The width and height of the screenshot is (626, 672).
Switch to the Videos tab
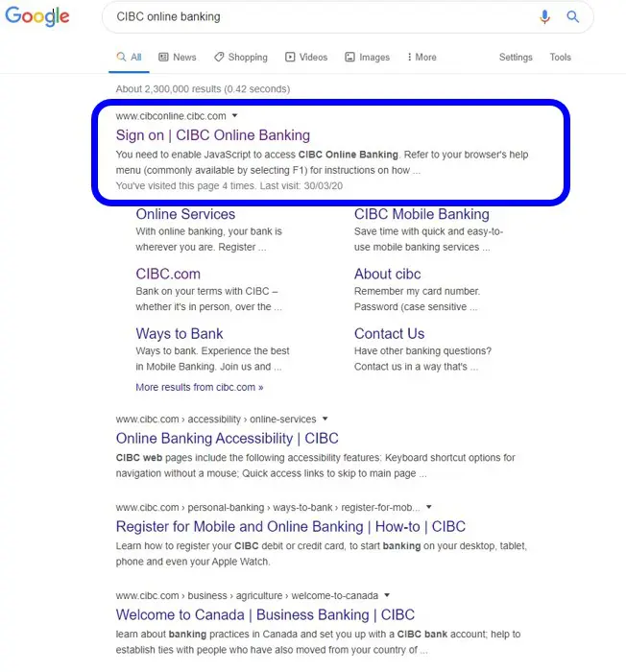coord(306,57)
